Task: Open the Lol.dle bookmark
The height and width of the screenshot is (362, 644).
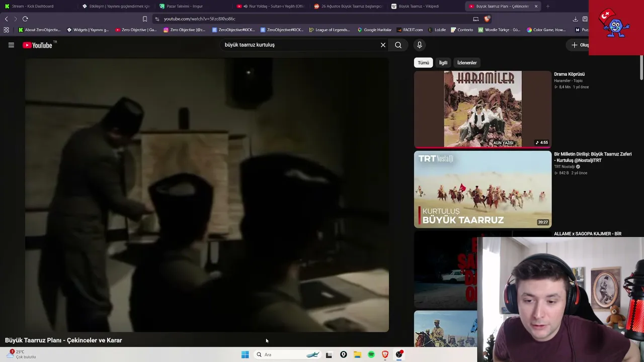Action: (437, 30)
